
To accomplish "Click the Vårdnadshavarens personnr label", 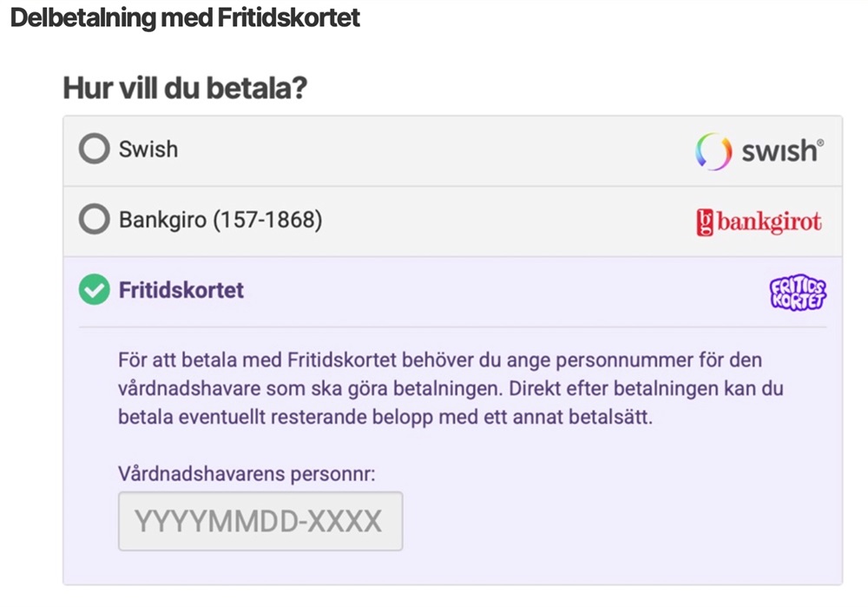I will click(x=246, y=474).
